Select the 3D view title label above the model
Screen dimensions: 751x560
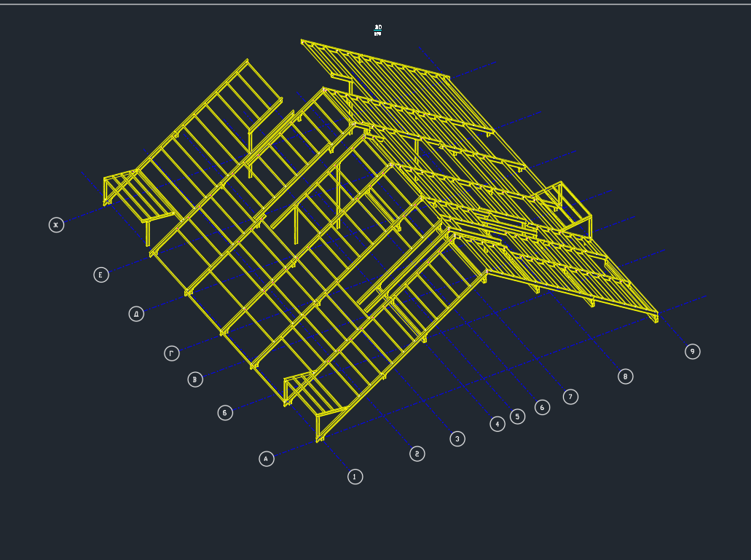coord(378,31)
